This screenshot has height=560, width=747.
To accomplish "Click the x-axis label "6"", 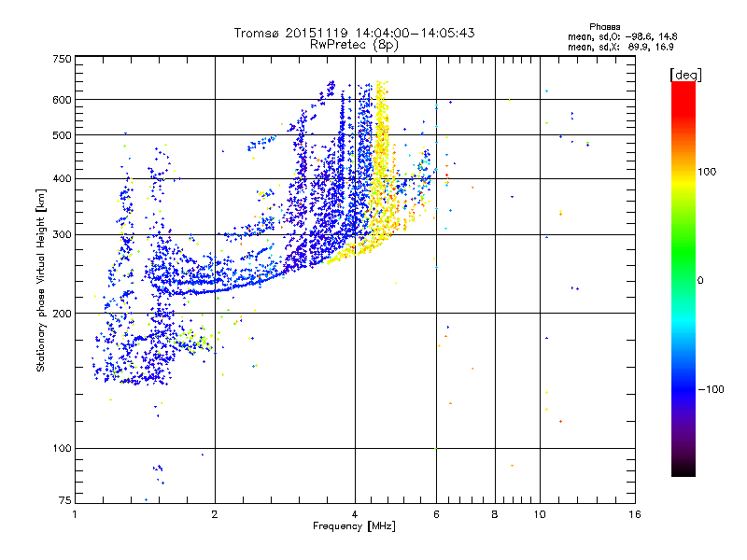I will 436,514.
